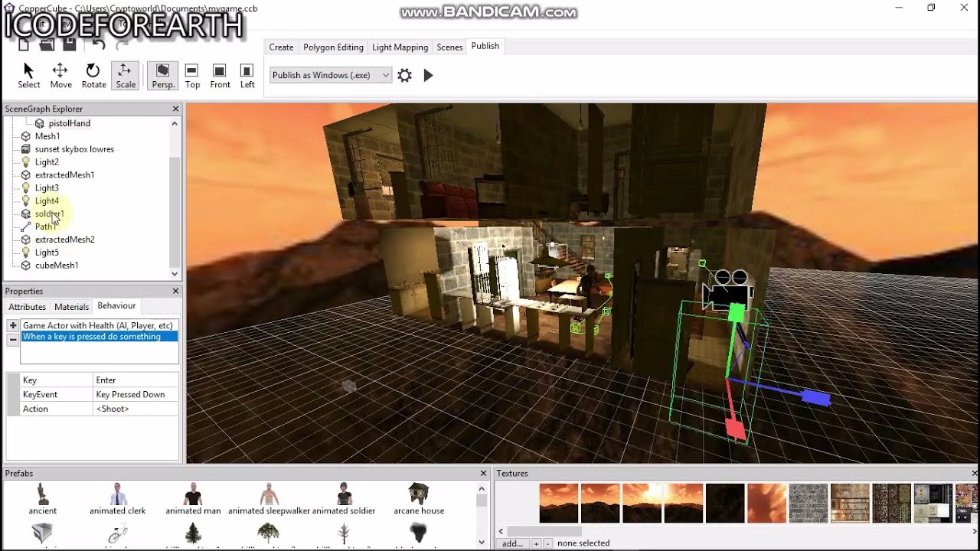Select pistolHand in the scene graph
980x551 pixels.
pyautogui.click(x=69, y=123)
